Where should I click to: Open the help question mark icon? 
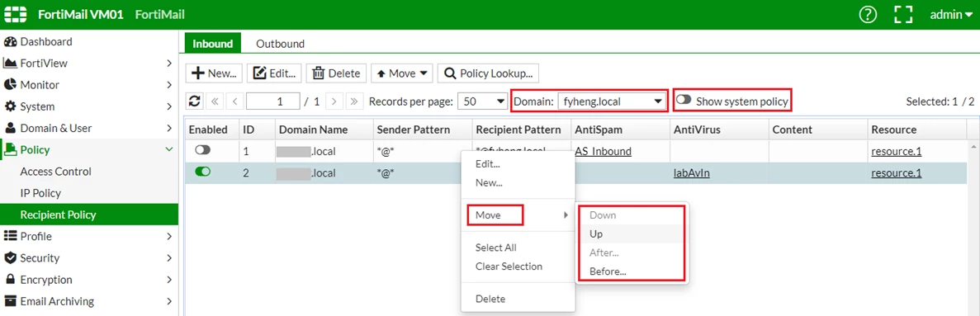868,14
